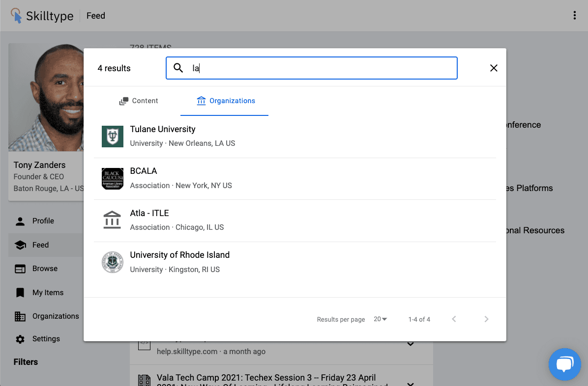Click the Profile person icon
Image resolution: width=588 pixels, height=386 pixels.
coord(20,221)
